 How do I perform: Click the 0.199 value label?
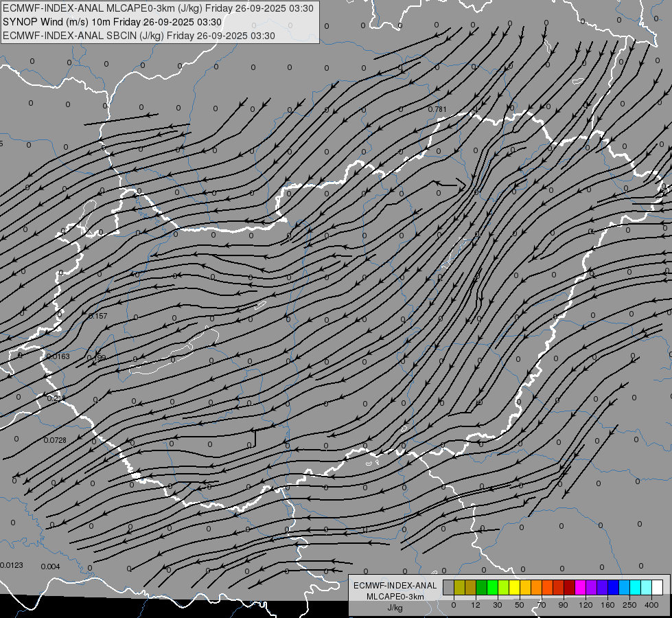96,358
